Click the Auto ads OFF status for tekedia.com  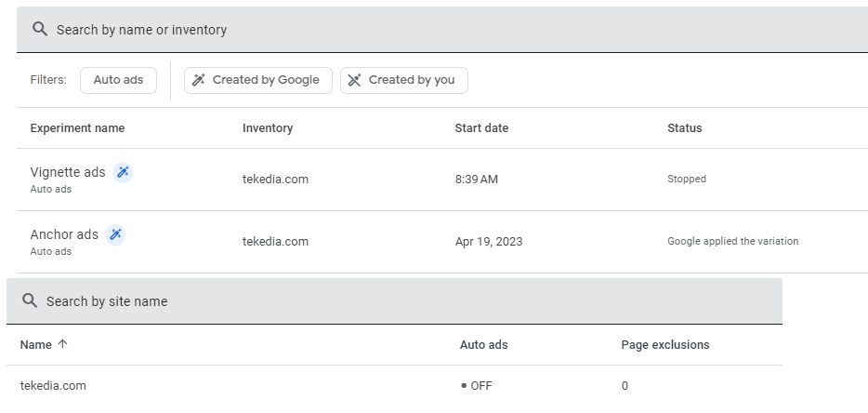point(477,386)
